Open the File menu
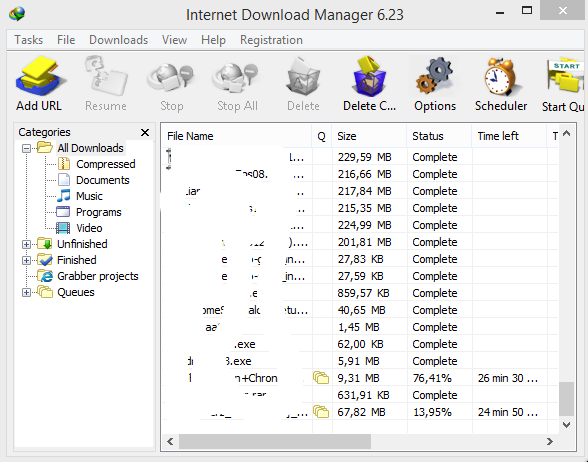 tap(66, 40)
